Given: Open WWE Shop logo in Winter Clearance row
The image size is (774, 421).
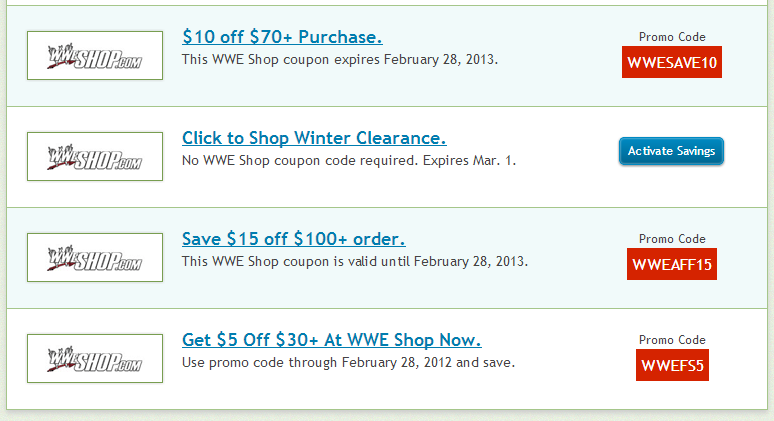Looking at the screenshot, I should point(95,156).
